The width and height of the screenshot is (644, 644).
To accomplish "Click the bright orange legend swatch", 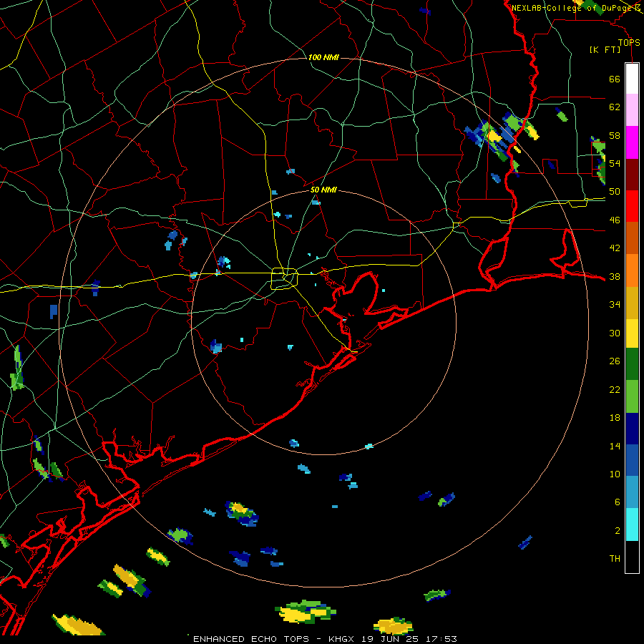I will pos(632,270).
